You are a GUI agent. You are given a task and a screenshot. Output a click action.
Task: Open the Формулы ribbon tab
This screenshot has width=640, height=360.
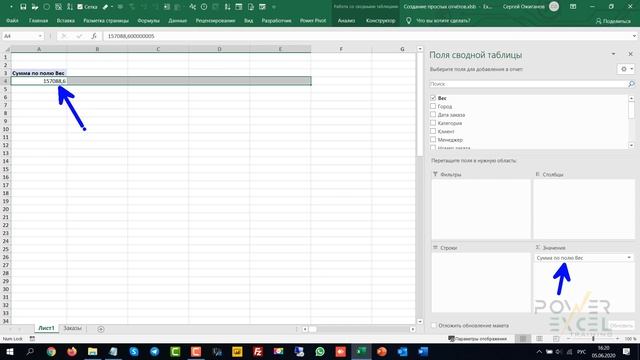[149, 20]
